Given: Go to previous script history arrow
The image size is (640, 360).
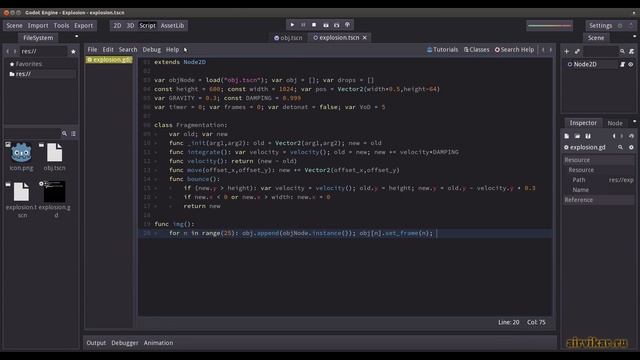Looking at the screenshot, I should pos(543,49).
